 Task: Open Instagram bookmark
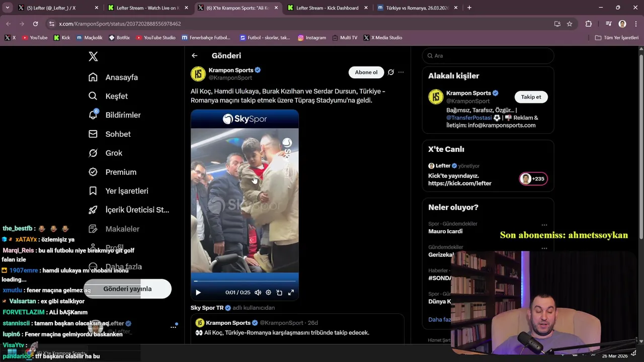[312, 38]
